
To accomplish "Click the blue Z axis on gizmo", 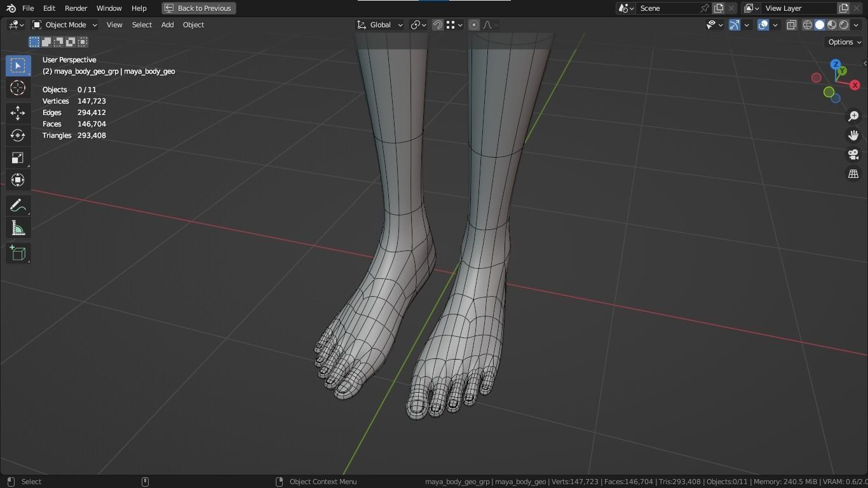I will 836,64.
